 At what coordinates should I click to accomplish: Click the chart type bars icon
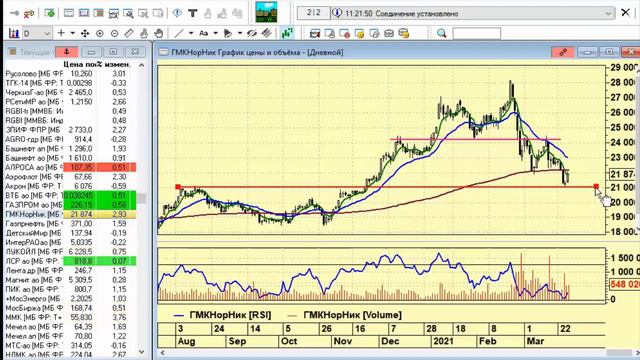pyautogui.click(x=14, y=33)
